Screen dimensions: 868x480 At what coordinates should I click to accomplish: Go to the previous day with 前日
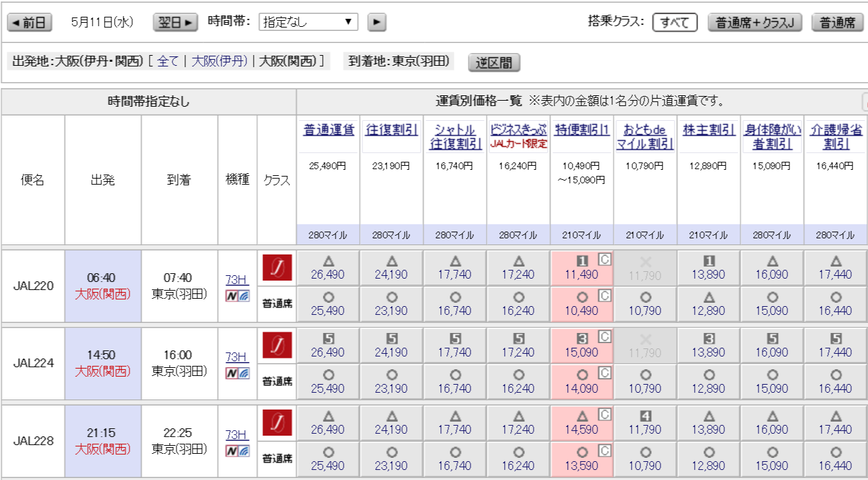(30, 22)
